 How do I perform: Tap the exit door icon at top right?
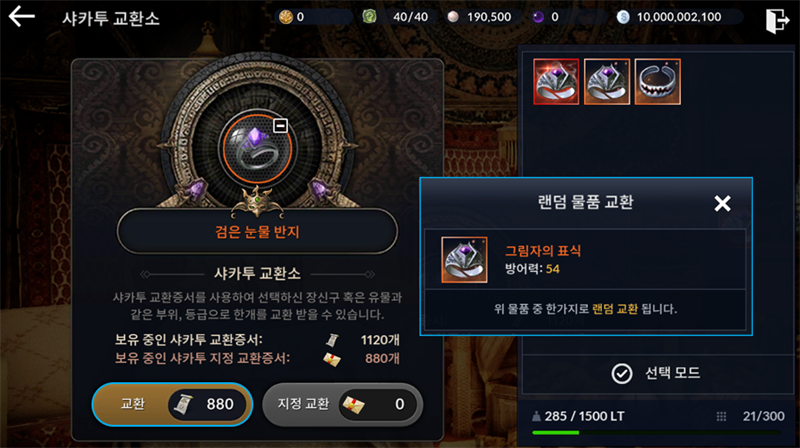[x=777, y=21]
